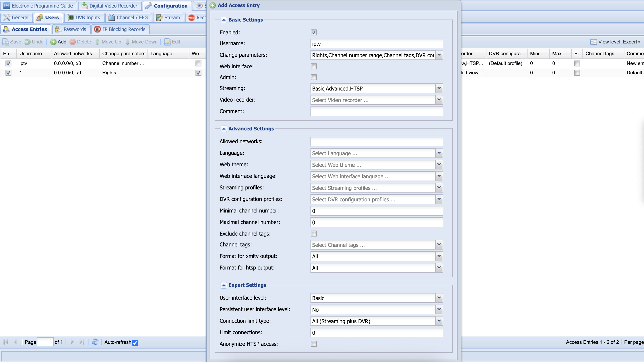
Task: Open the Streaming dropdown
Action: 439,88
